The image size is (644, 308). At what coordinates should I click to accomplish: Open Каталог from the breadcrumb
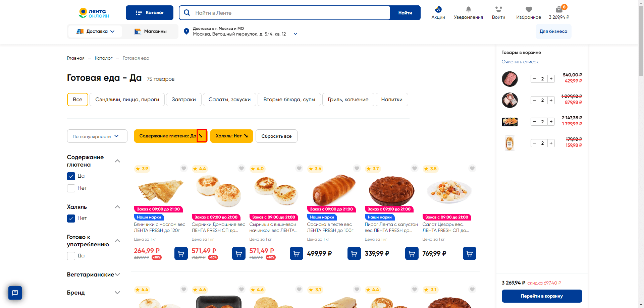click(x=104, y=58)
